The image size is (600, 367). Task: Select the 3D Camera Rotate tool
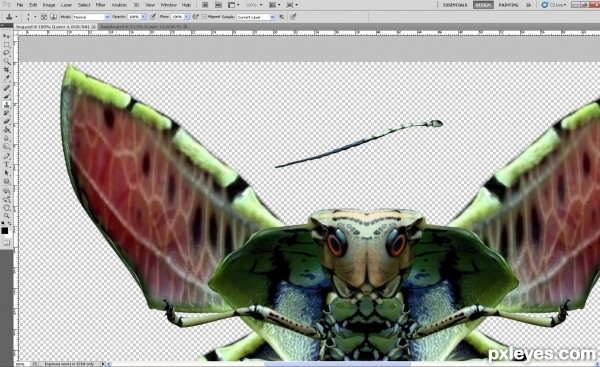click(x=7, y=199)
